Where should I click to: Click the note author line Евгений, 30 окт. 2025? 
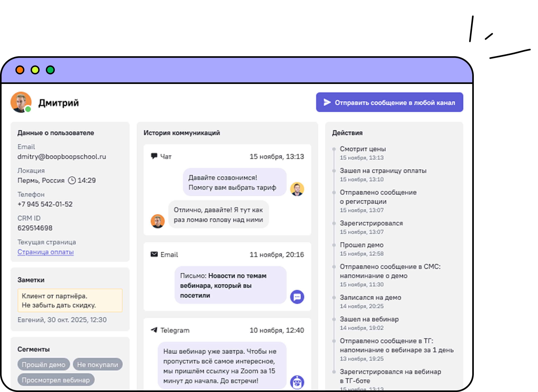tap(62, 320)
